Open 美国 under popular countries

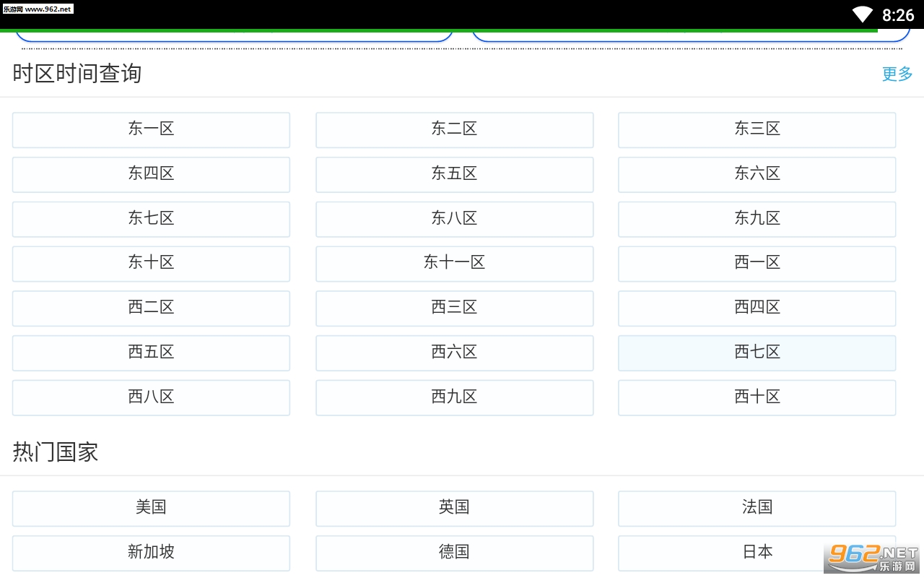pyautogui.click(x=151, y=508)
